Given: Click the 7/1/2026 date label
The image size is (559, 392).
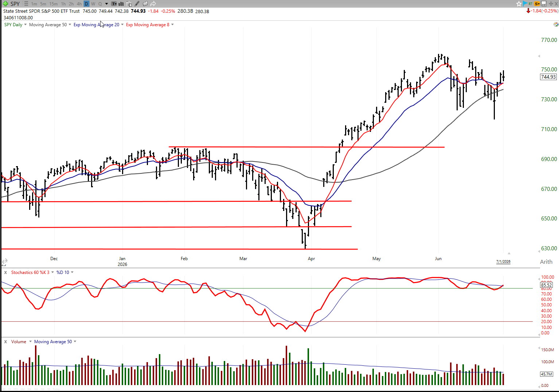Looking at the screenshot, I should click(x=503, y=262).
